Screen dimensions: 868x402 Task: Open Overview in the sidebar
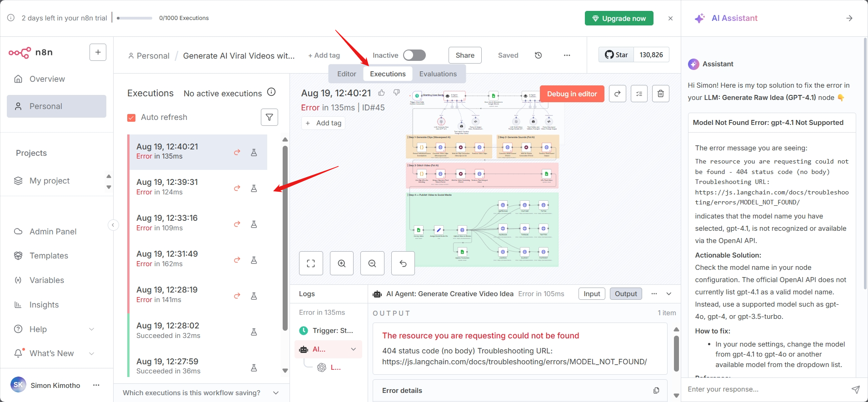(56, 79)
